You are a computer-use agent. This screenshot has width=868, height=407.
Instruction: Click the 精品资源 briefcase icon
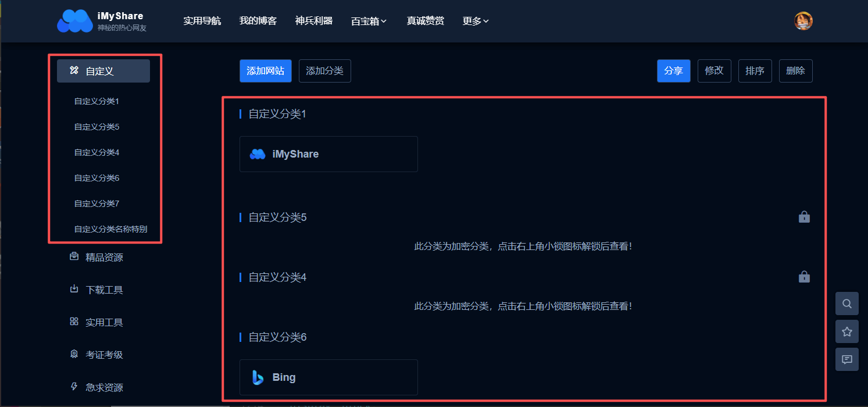[x=74, y=256]
